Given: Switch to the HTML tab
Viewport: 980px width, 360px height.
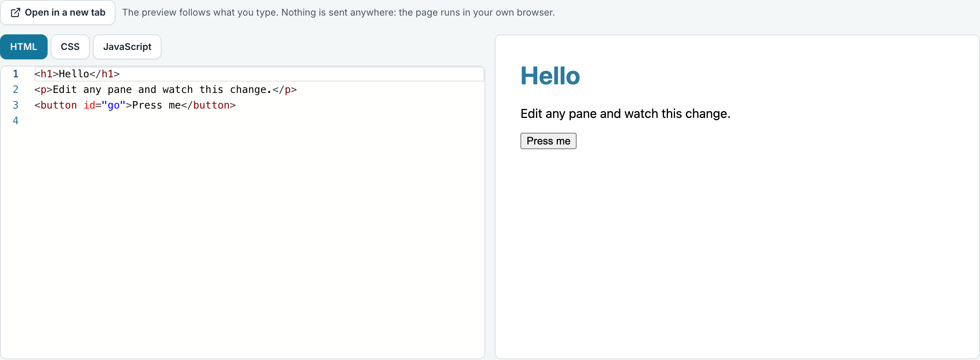Looking at the screenshot, I should [x=24, y=47].
